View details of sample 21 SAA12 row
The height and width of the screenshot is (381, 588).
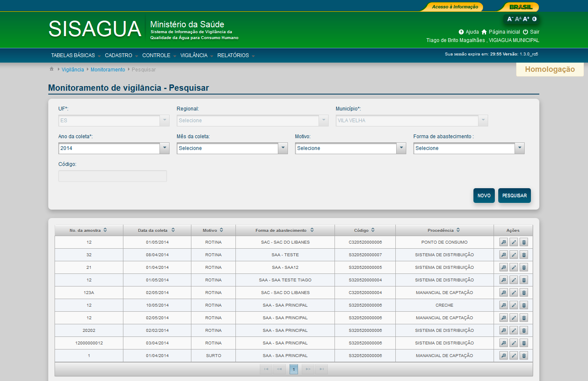504,268
